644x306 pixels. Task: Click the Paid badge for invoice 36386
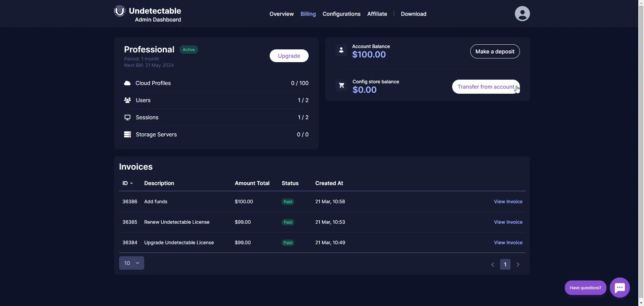288,202
